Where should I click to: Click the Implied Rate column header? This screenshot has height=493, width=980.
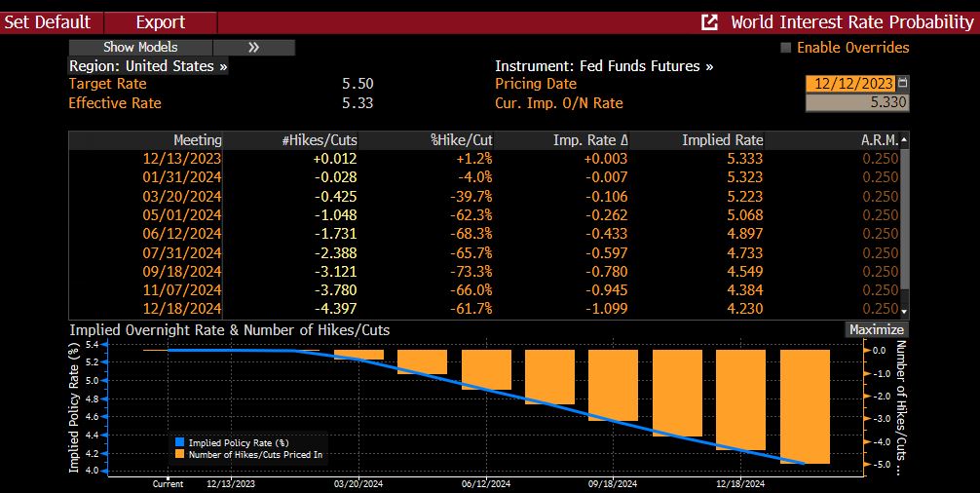(x=722, y=140)
